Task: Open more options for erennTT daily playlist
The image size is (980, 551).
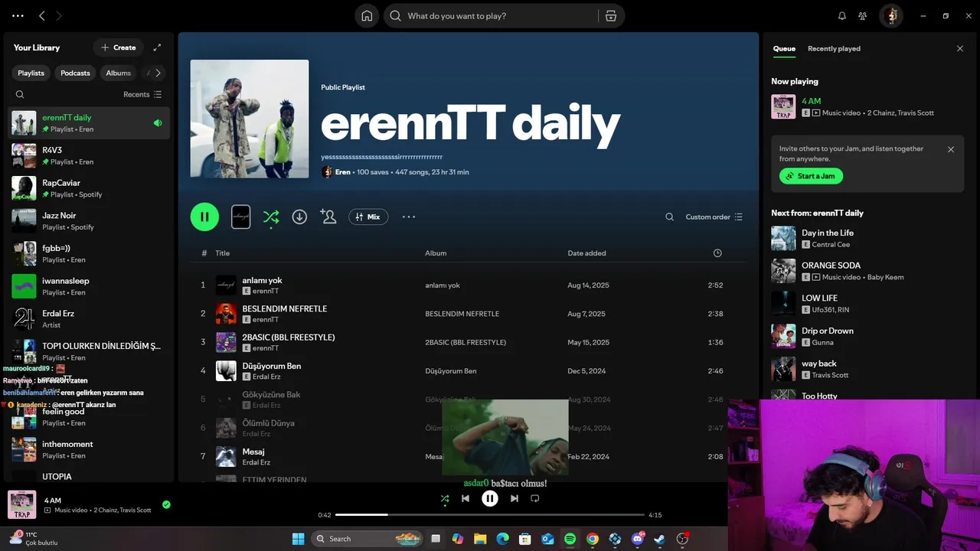Action: click(409, 217)
